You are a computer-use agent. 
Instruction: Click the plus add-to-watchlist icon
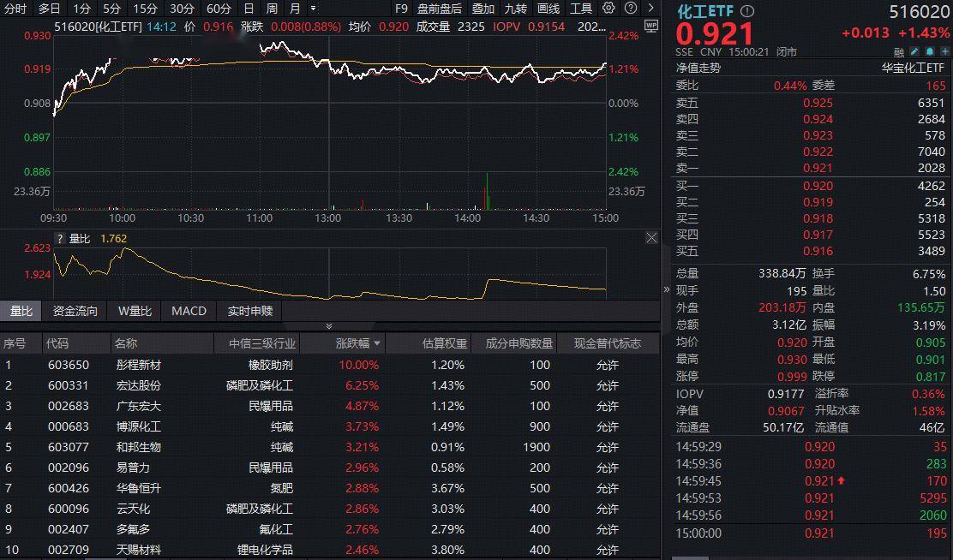coord(944,52)
